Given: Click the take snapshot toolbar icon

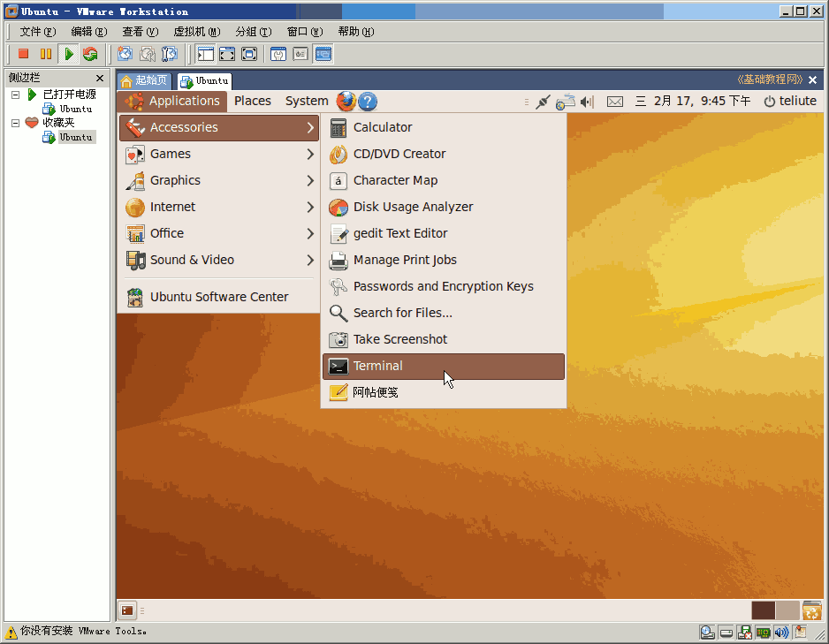Looking at the screenshot, I should pos(125,54).
